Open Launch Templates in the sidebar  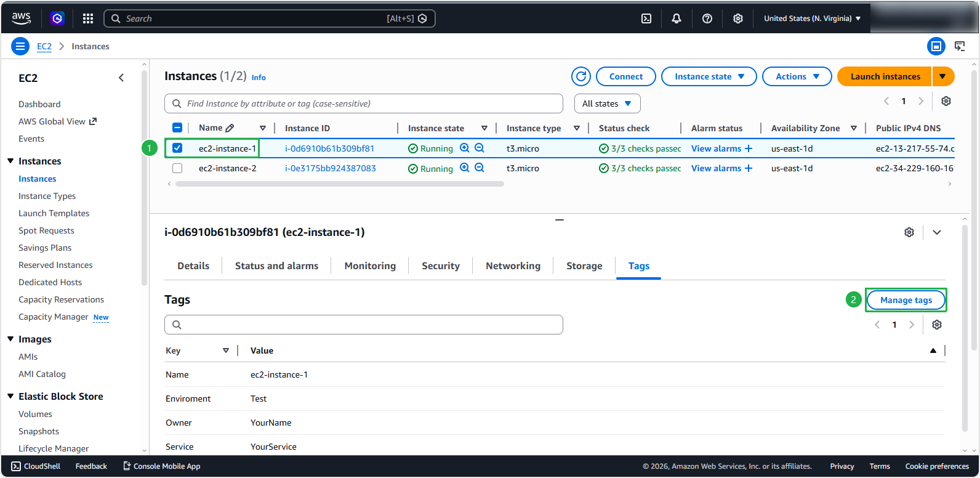[54, 213]
